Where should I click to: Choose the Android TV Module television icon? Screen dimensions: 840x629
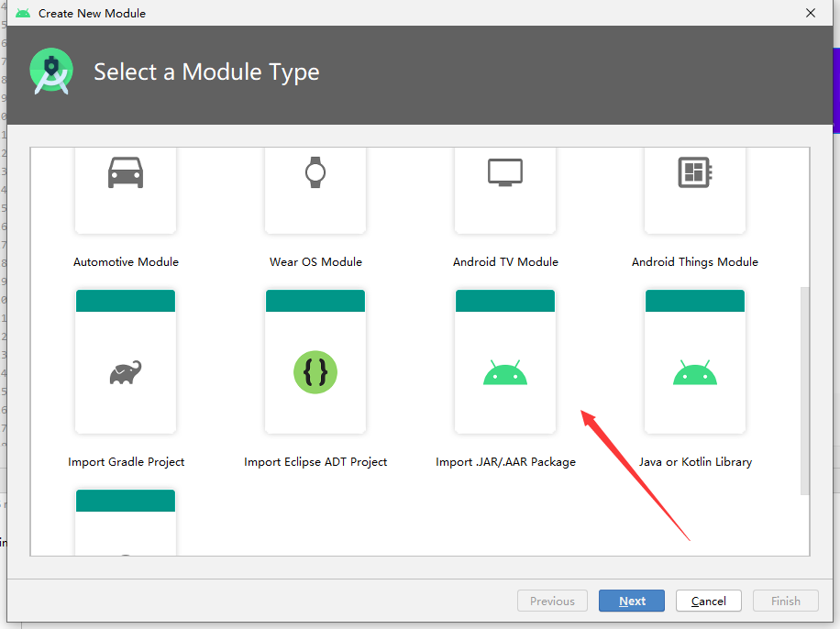[505, 171]
